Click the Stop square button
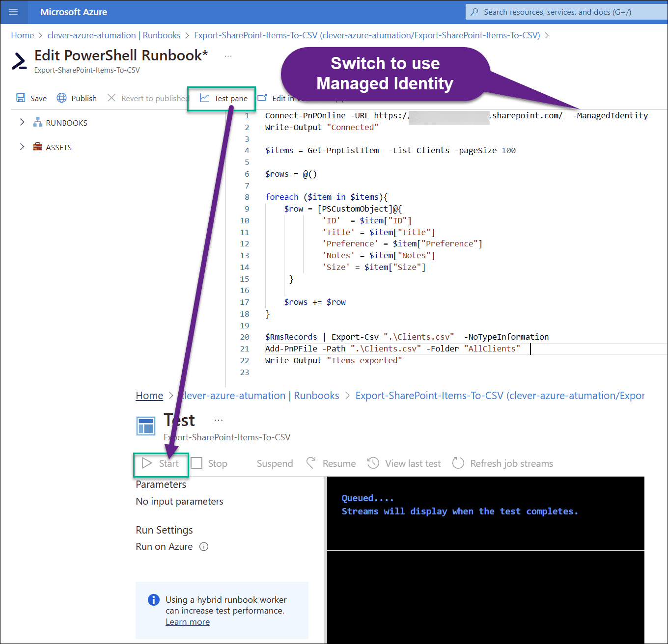668x644 pixels. click(x=197, y=463)
